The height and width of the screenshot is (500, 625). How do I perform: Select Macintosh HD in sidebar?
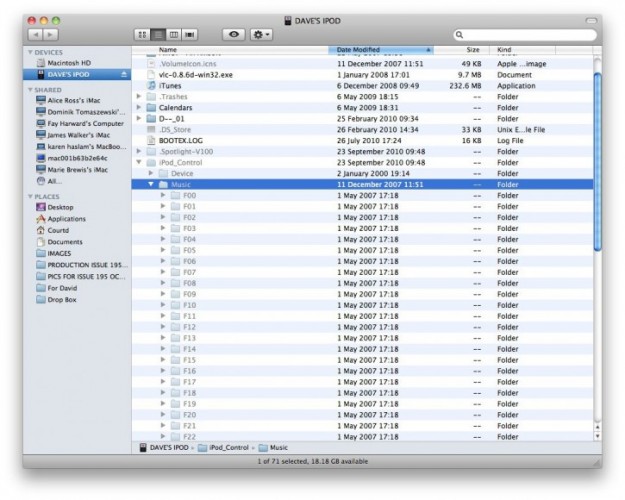[x=69, y=63]
